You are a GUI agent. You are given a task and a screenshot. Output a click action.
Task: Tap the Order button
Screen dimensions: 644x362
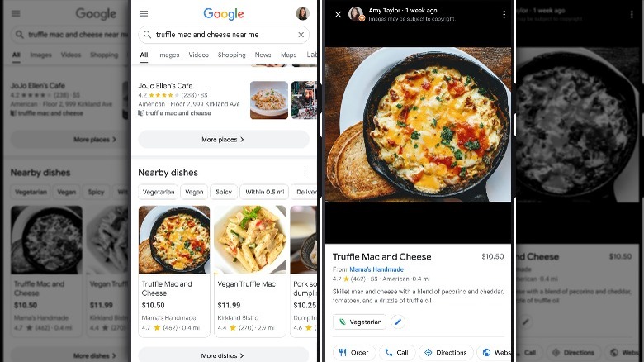353,353
